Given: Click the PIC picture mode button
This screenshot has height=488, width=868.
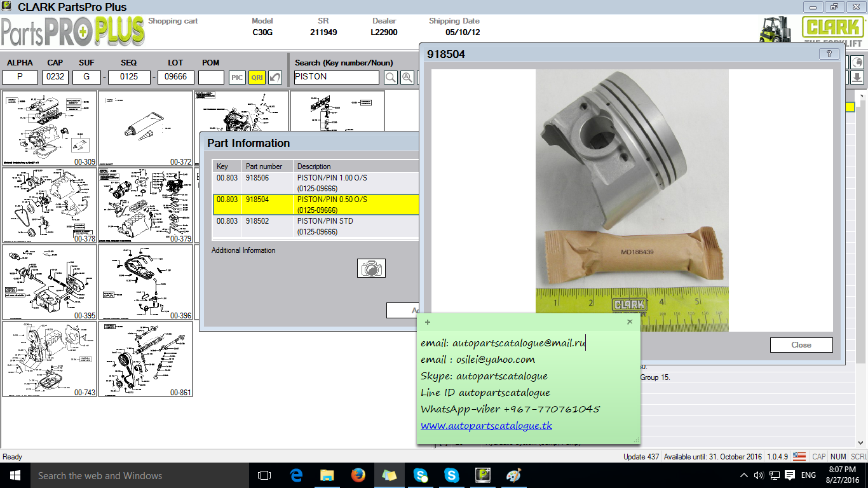Looking at the screenshot, I should click(237, 78).
